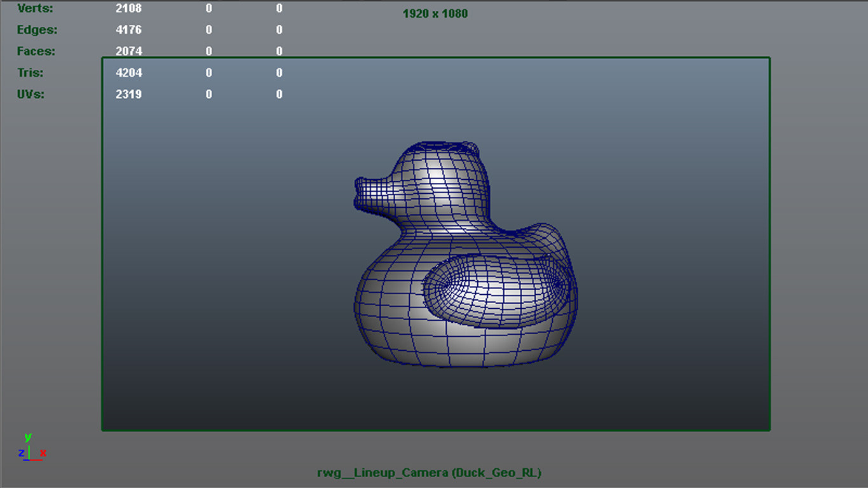
Task: Click the edge count value 4176
Action: [128, 30]
